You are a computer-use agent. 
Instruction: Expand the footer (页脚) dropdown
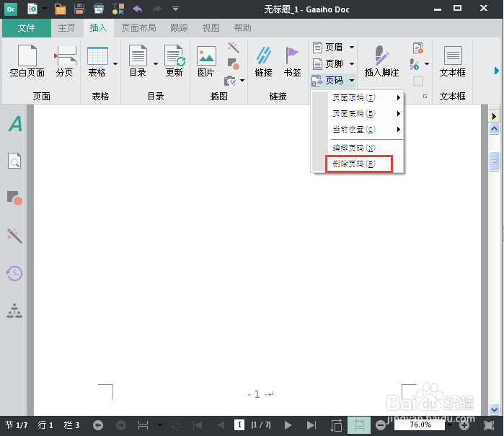(x=352, y=63)
